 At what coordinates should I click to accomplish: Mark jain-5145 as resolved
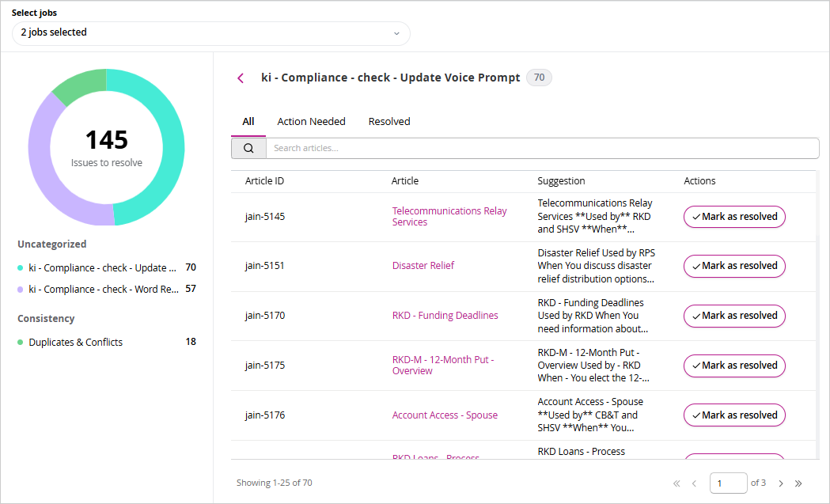[x=734, y=217]
